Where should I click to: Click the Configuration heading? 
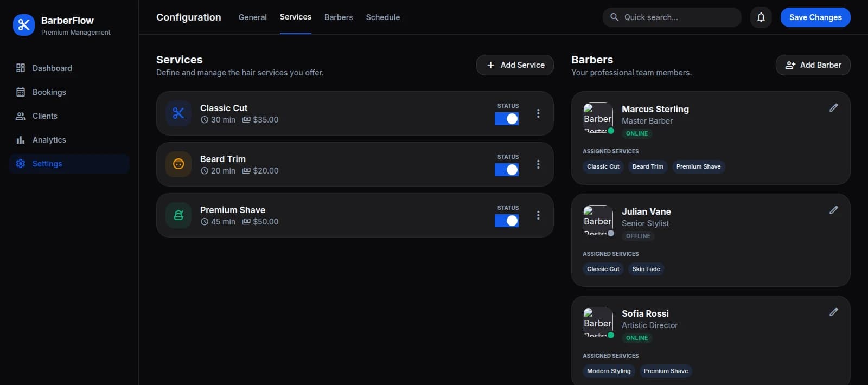(189, 17)
